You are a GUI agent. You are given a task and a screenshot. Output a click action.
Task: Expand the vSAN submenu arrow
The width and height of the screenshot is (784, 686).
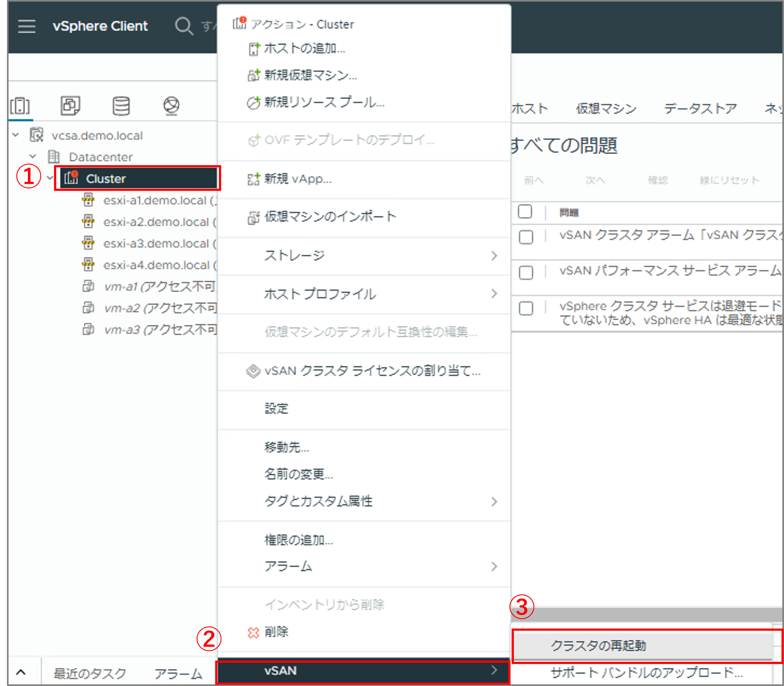click(494, 670)
